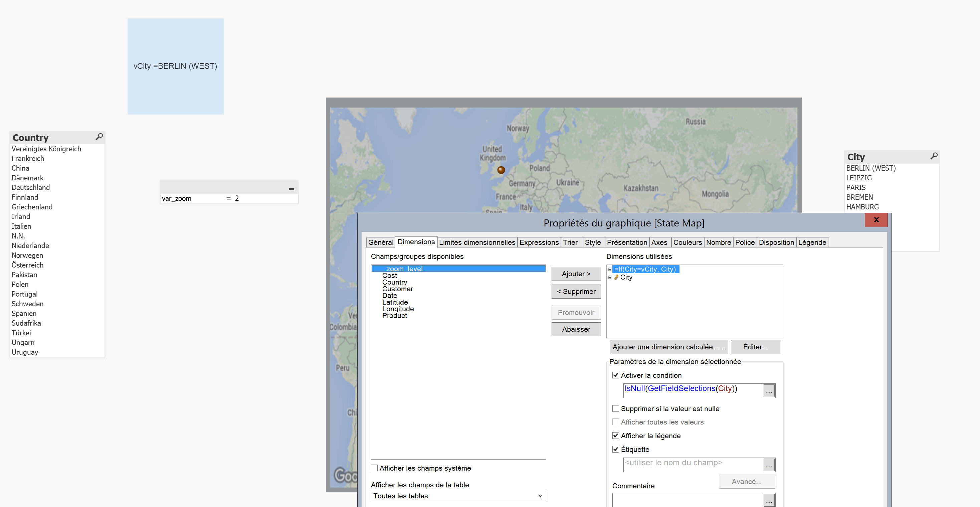980x507 pixels.
Task: Click the Commentaire input field
Action: click(x=688, y=500)
